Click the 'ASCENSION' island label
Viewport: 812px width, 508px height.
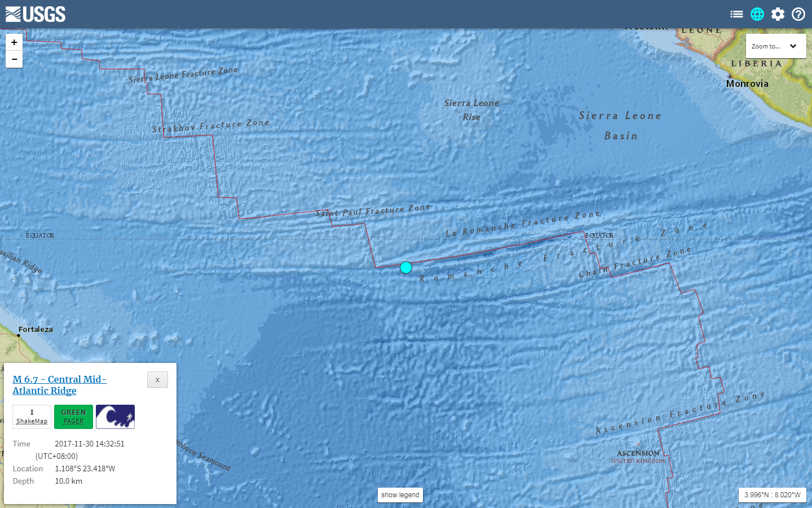click(638, 453)
